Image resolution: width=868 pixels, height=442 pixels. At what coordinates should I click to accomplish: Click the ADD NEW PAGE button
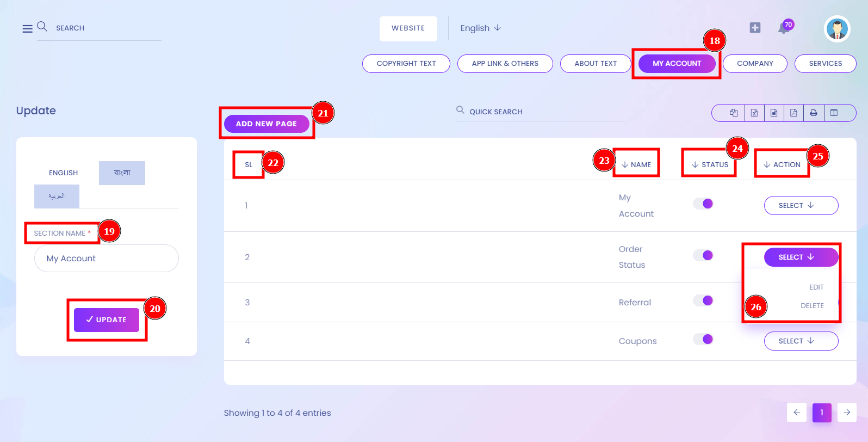(x=266, y=124)
